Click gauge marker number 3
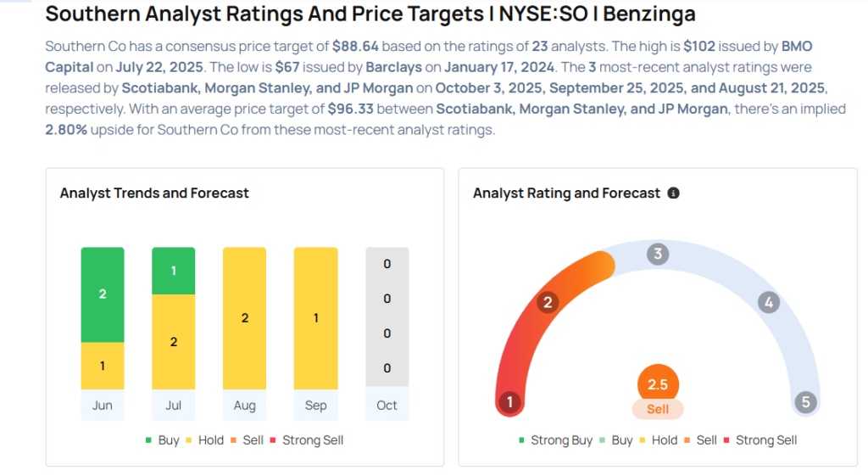 (657, 254)
